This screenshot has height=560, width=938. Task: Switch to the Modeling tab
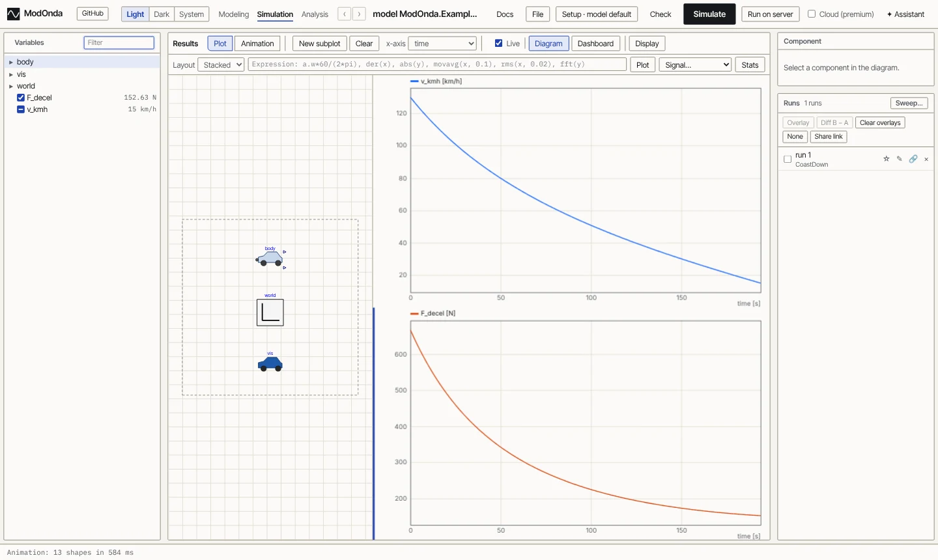pos(234,14)
